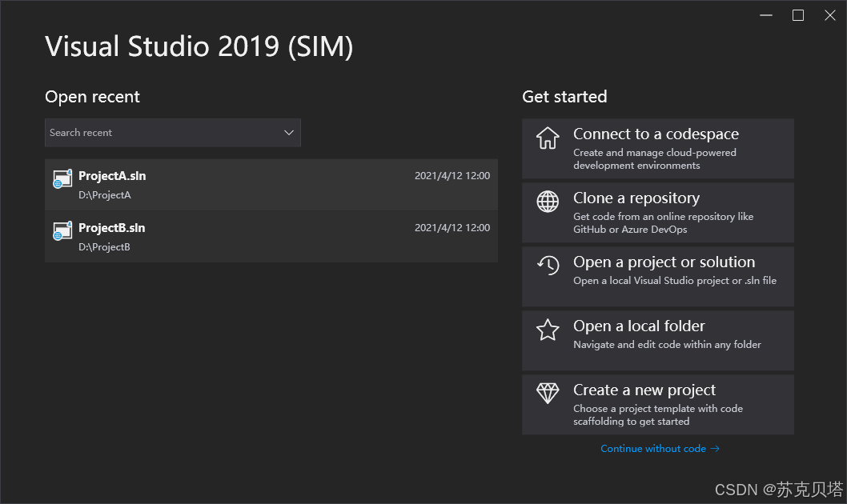Minimize the Visual Studio 2019 window
The height and width of the screenshot is (504, 847).
click(766, 15)
